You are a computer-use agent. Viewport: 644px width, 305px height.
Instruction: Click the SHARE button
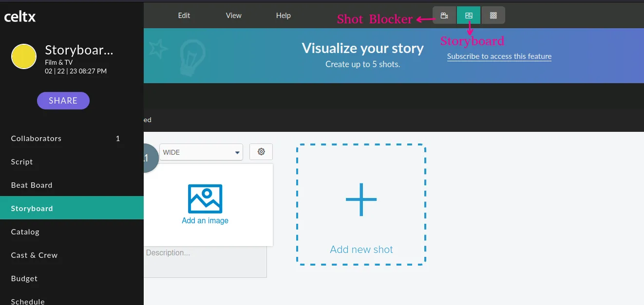pos(63,101)
